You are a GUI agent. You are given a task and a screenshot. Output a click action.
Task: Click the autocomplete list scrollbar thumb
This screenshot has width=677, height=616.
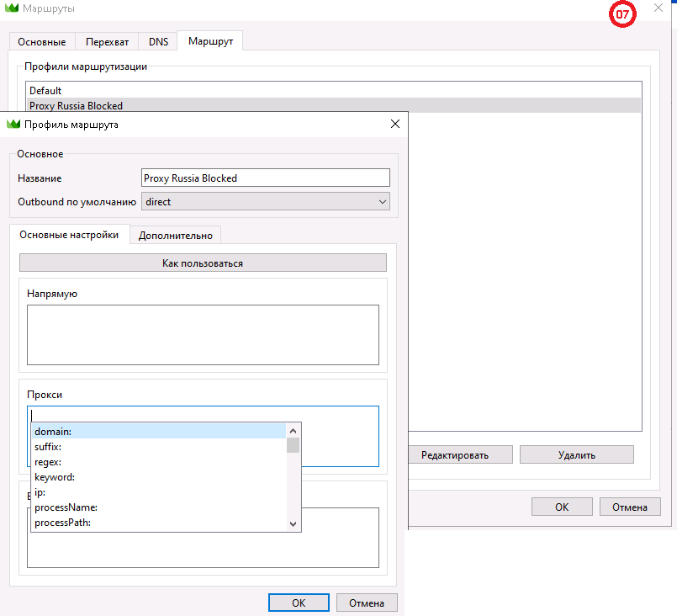[x=293, y=445]
